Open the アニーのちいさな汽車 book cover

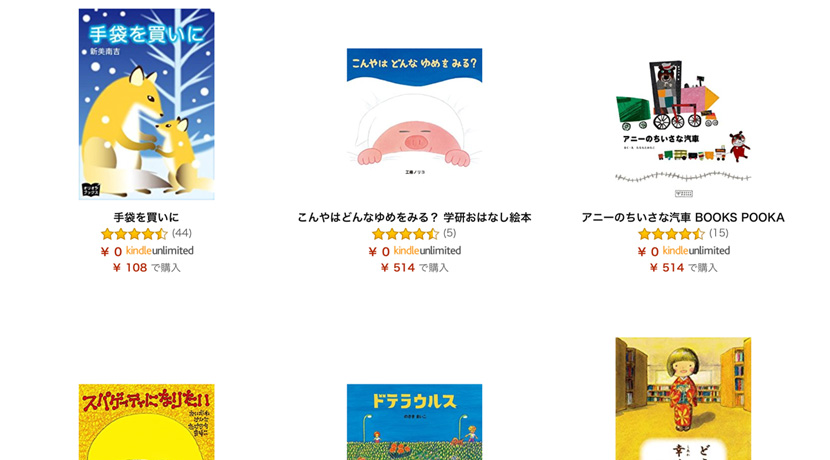pos(683,127)
